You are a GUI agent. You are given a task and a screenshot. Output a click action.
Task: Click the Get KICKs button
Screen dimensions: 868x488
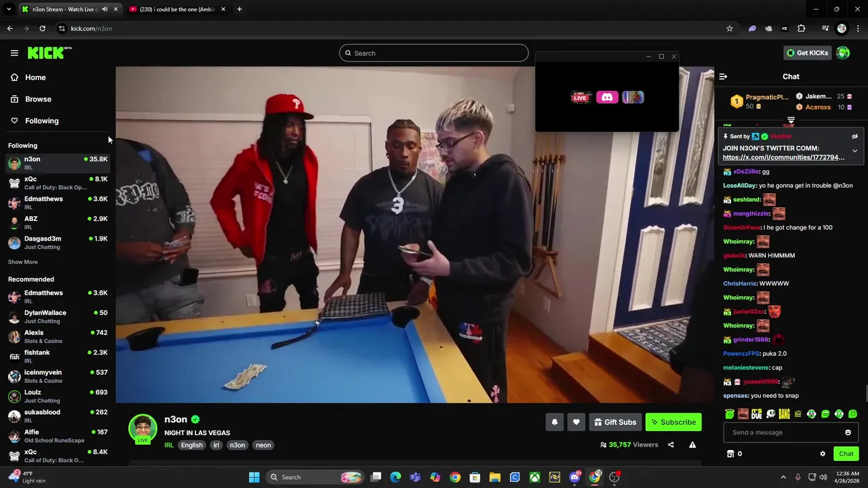(x=807, y=53)
